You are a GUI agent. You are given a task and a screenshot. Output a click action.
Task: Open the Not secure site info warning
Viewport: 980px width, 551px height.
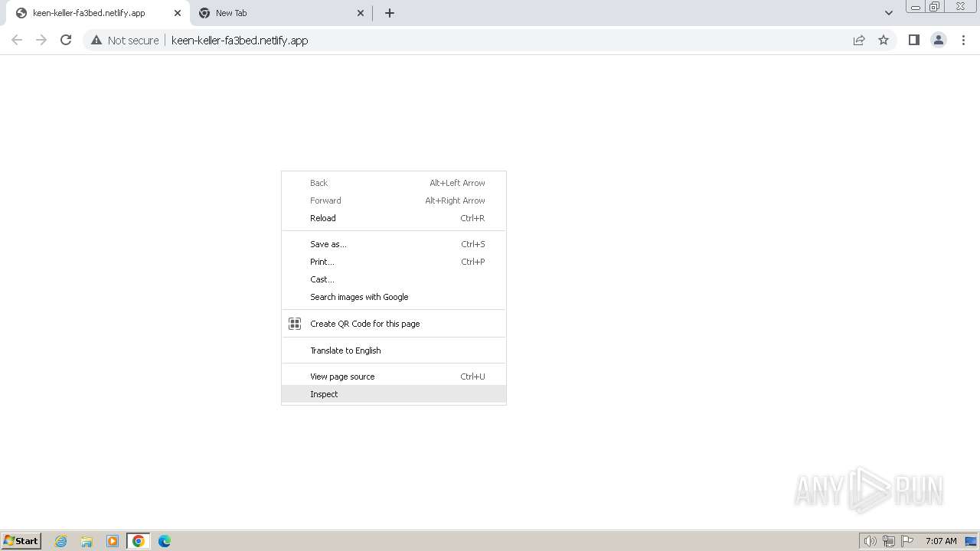coord(125,40)
